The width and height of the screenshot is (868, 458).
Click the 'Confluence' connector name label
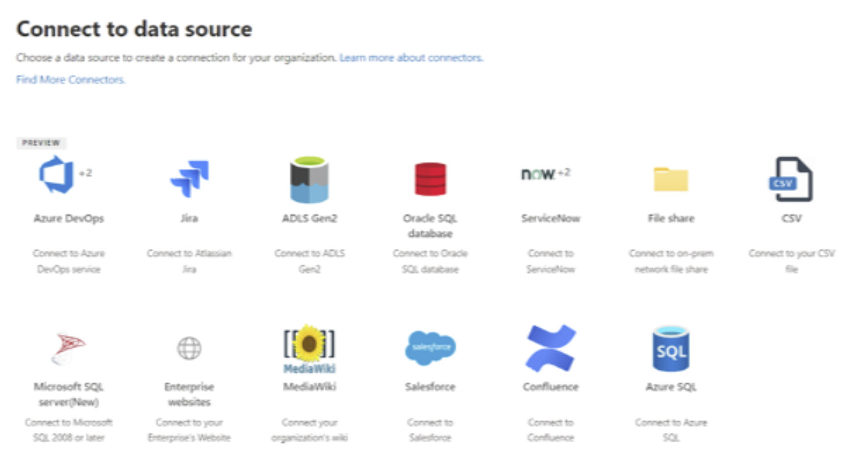(x=551, y=387)
